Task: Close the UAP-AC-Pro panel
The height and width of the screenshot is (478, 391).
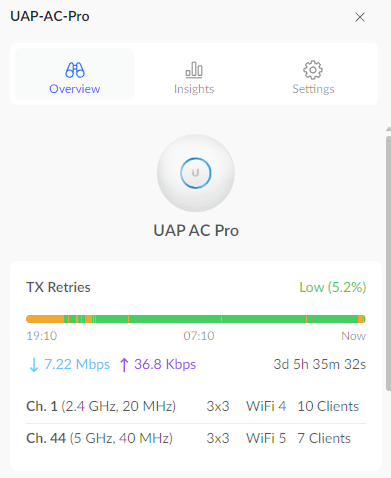Action: click(x=360, y=17)
